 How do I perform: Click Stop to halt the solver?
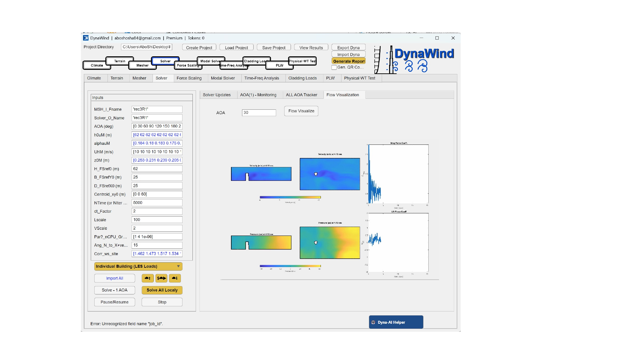point(162,302)
